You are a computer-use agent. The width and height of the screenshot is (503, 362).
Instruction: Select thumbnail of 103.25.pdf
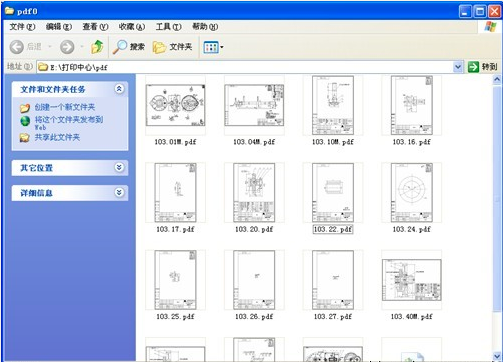tap(175, 280)
